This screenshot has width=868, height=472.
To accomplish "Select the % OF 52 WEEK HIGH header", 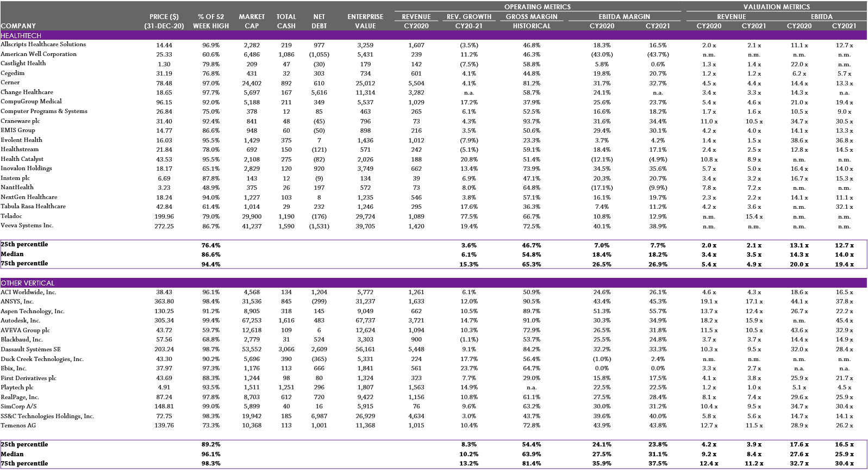I will [x=211, y=21].
